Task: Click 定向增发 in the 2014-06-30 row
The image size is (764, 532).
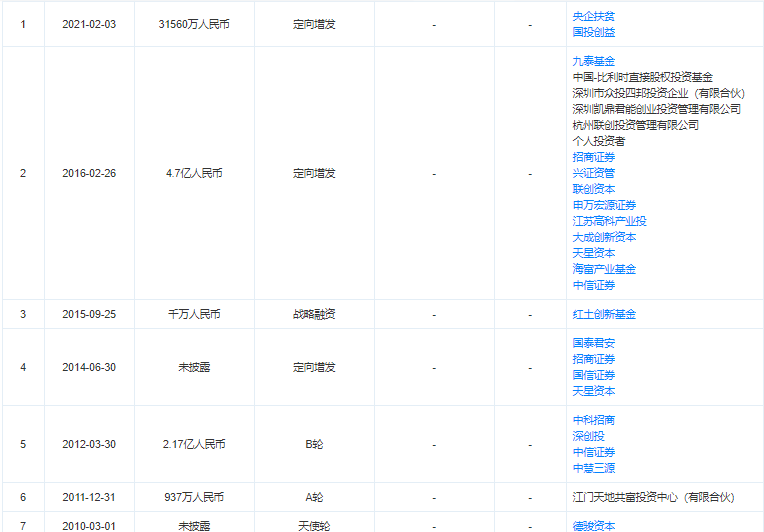Action: coord(314,367)
